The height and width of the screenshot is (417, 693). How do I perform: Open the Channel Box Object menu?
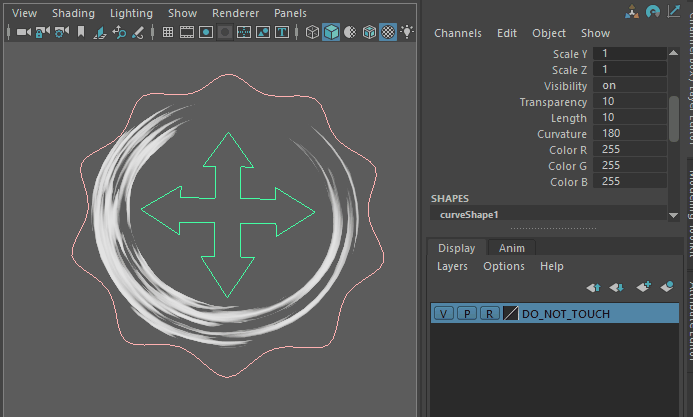coord(549,33)
